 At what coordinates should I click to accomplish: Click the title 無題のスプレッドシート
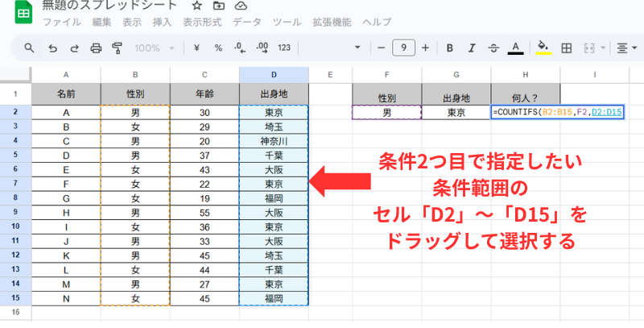pos(109,6)
